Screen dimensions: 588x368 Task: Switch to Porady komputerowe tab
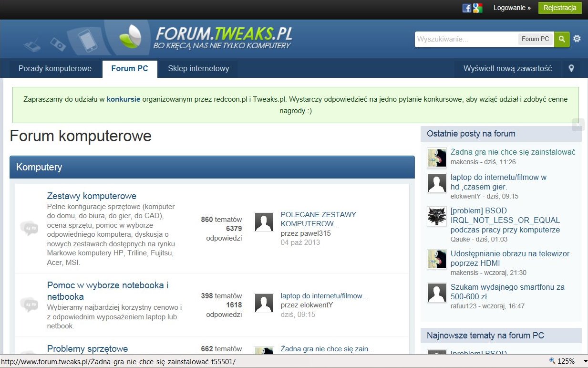coord(55,68)
